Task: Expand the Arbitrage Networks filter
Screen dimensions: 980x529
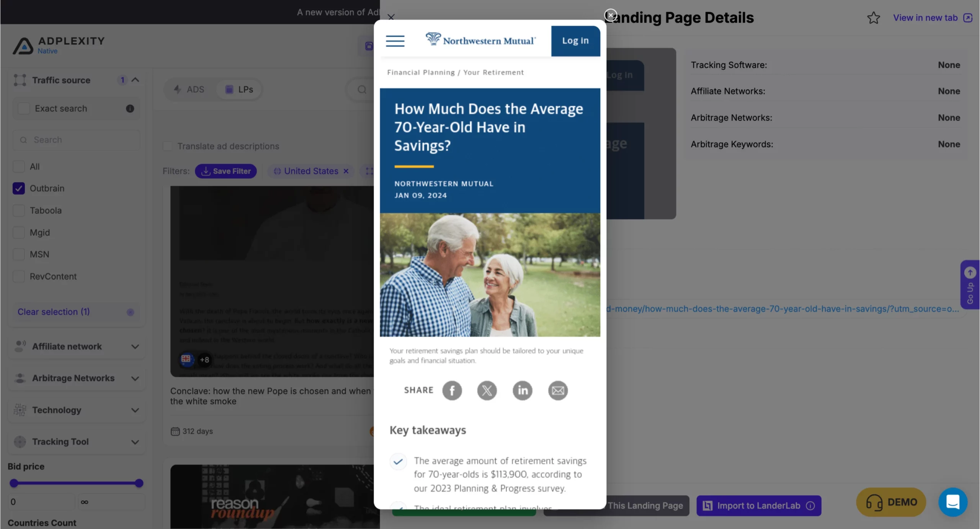Action: point(135,379)
